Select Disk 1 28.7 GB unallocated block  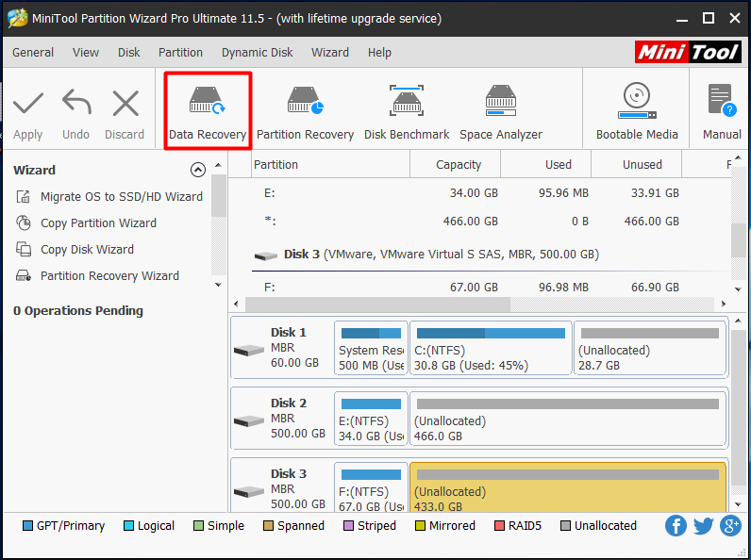click(650, 348)
